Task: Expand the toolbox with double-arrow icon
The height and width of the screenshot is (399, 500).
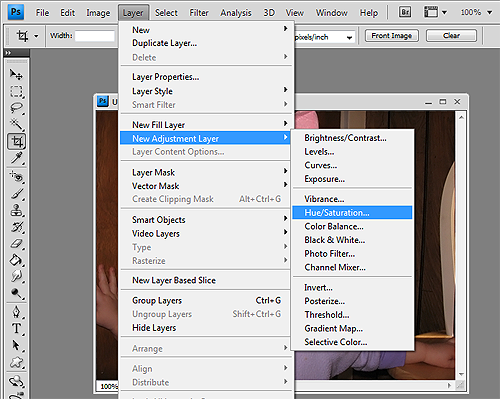Action: click(x=8, y=53)
